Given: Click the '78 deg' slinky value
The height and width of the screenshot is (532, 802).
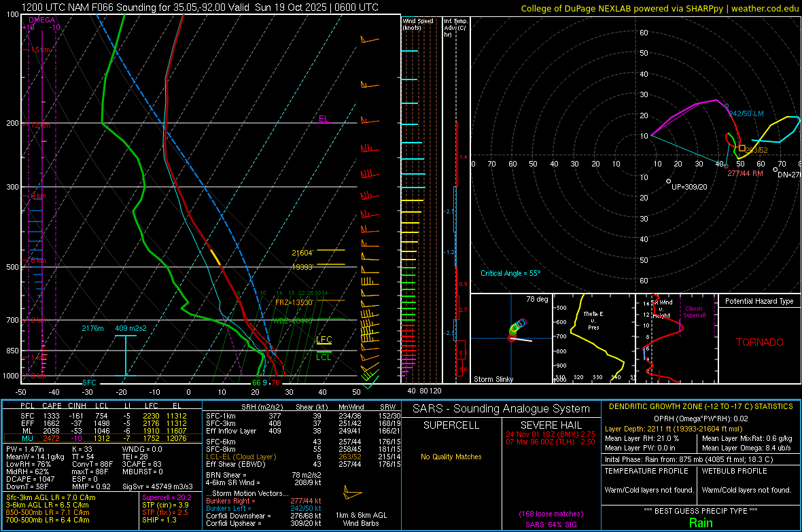Looking at the screenshot, I should click(536, 299).
